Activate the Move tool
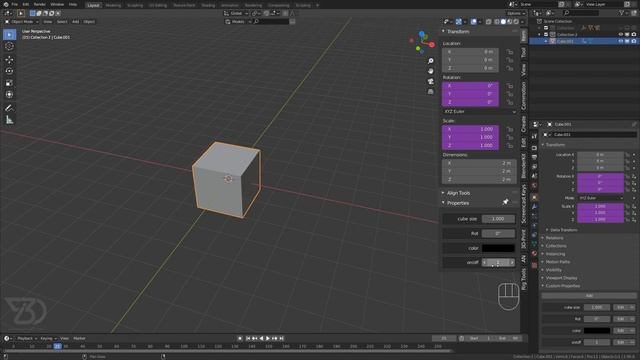The width and height of the screenshot is (640, 360). 9,60
